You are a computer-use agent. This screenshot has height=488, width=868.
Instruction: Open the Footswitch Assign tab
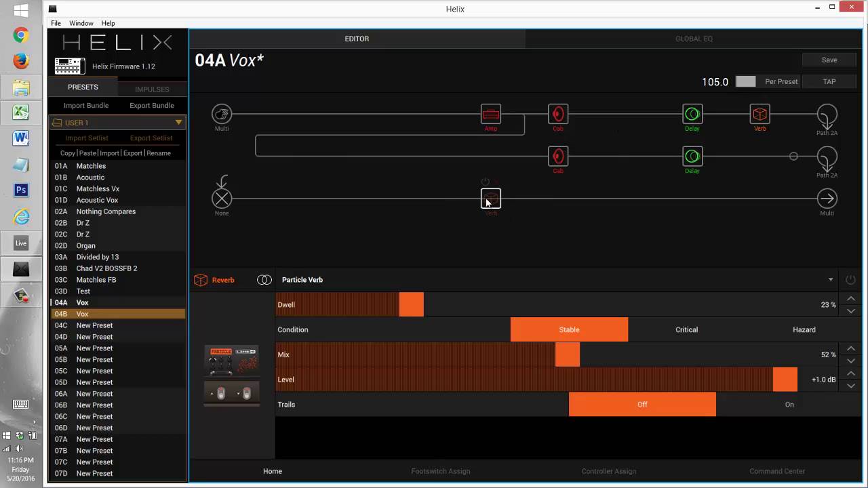441,471
